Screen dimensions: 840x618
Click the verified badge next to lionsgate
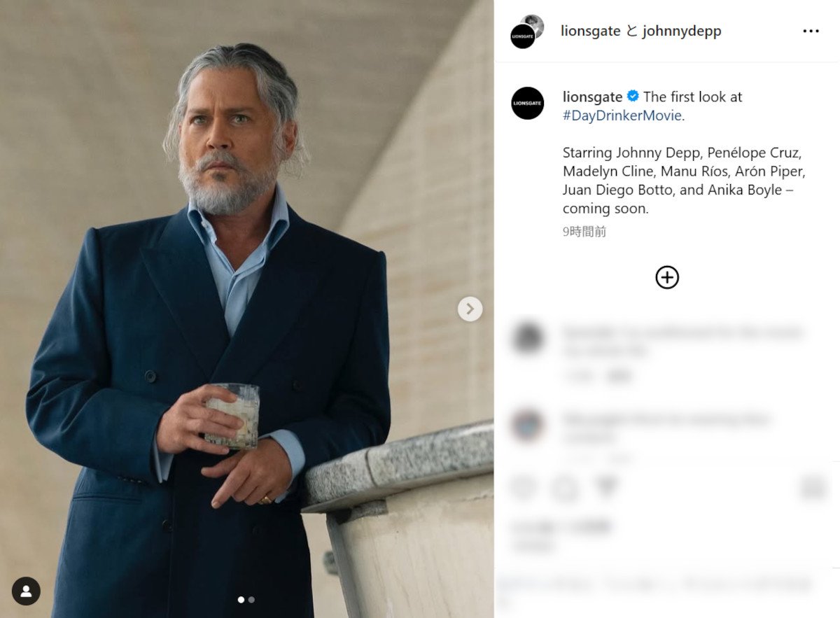click(631, 97)
